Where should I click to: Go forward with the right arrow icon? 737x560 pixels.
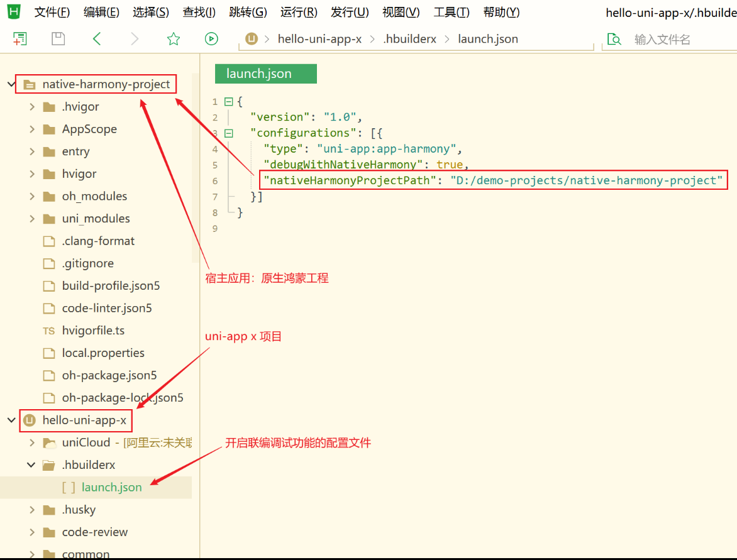(135, 38)
